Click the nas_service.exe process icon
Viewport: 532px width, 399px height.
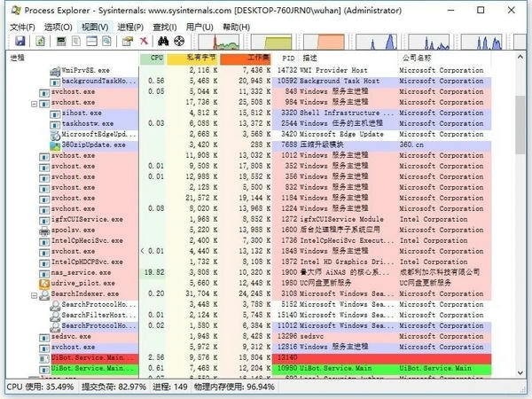(x=44, y=273)
